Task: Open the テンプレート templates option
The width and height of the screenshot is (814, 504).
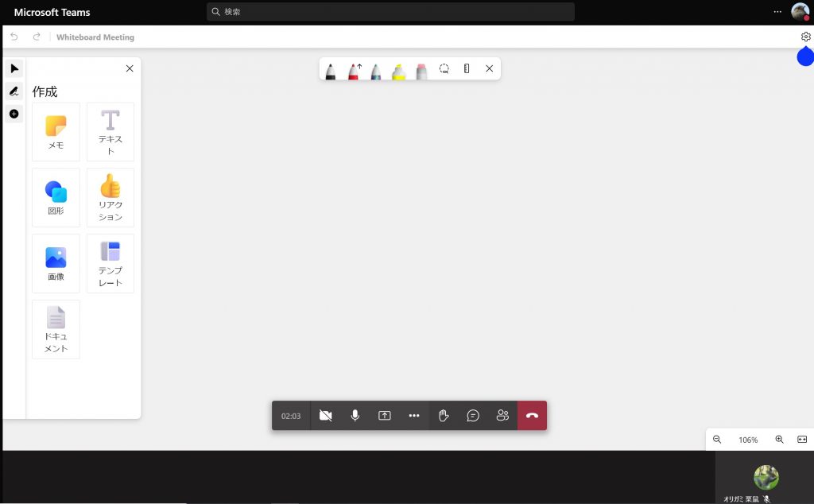Action: pos(110,263)
